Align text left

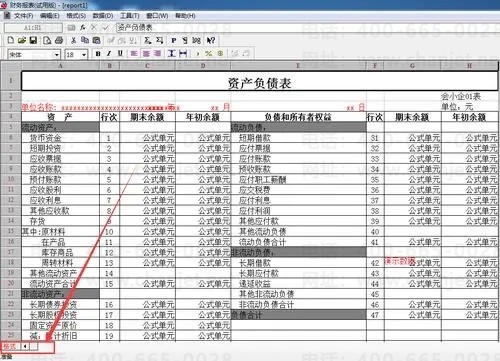tap(134, 53)
